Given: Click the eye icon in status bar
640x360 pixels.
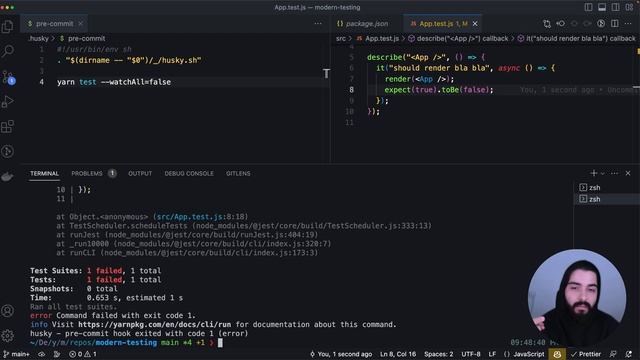Looking at the screenshot, I should [x=42, y=354].
